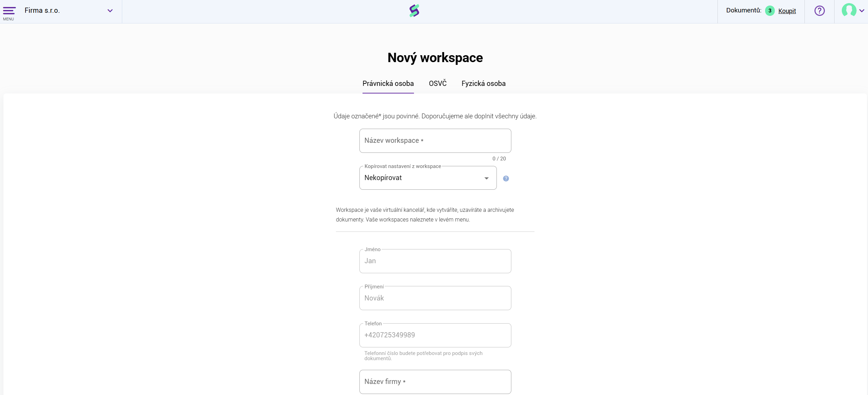Click the Název firmy input field
Screen dimensions: 868x395
point(435,382)
